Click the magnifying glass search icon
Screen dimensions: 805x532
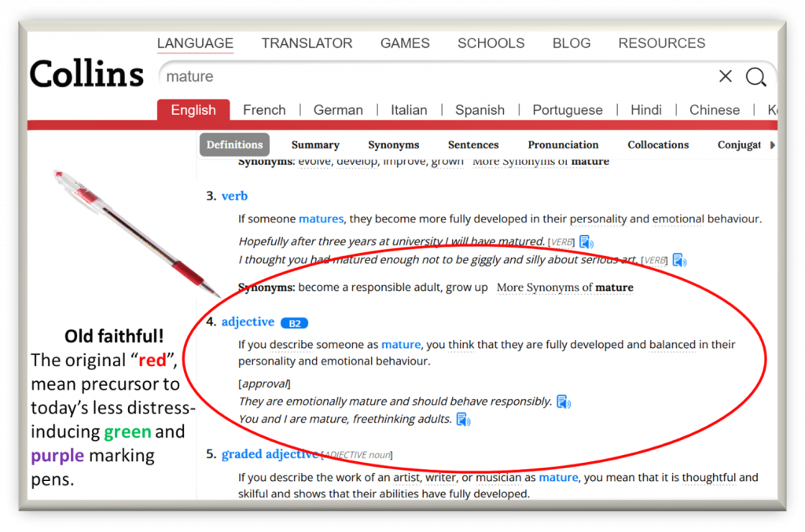[755, 76]
